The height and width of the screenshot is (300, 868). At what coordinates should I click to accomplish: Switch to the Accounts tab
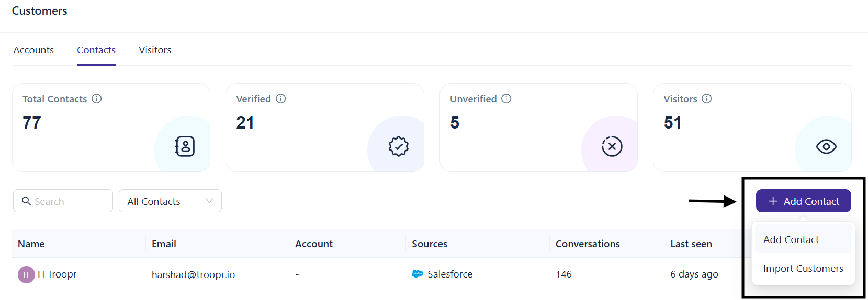pyautogui.click(x=33, y=50)
